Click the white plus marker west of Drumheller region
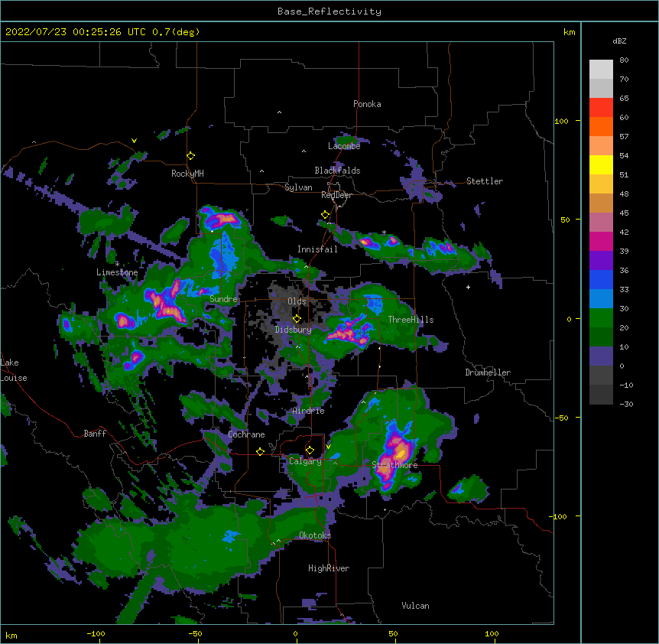The width and height of the screenshot is (659, 644). tap(468, 287)
